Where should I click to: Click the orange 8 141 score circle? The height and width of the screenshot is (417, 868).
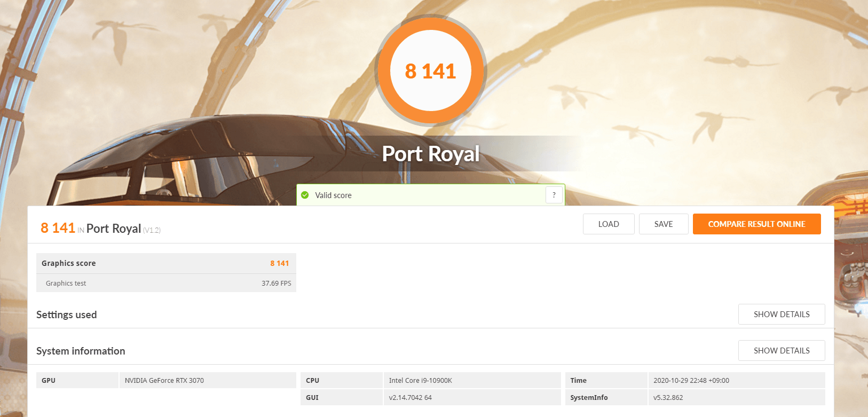(430, 71)
